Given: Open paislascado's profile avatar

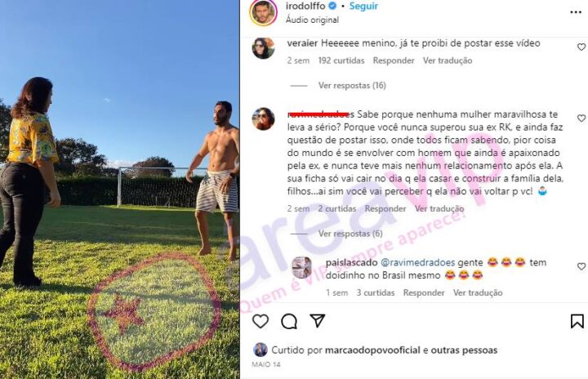Looking at the screenshot, I should coord(302,267).
